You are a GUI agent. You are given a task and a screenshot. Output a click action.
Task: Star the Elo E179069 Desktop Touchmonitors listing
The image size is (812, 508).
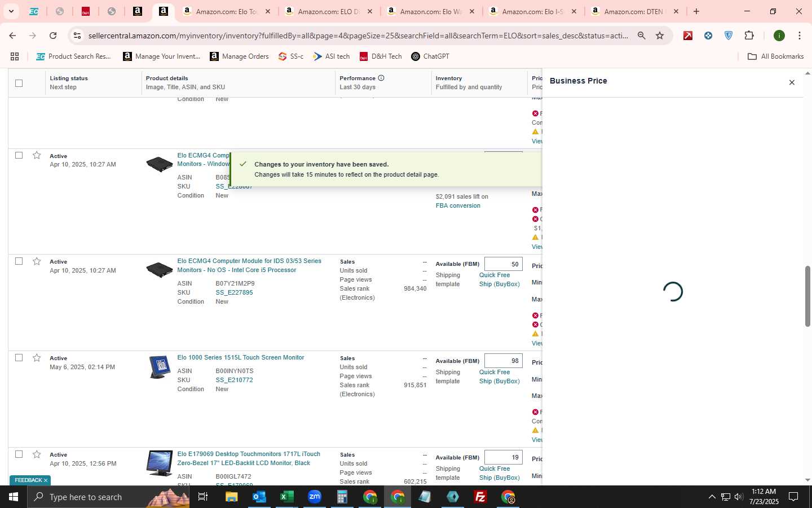(x=37, y=454)
